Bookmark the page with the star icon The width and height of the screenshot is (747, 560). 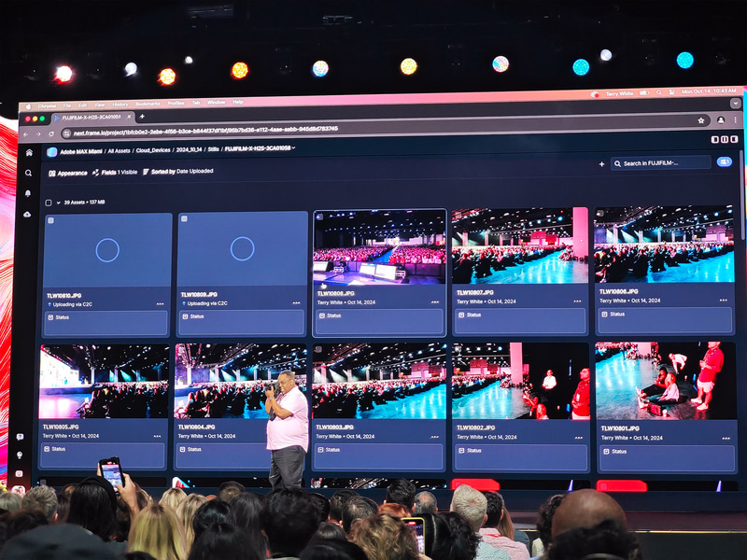(x=701, y=121)
